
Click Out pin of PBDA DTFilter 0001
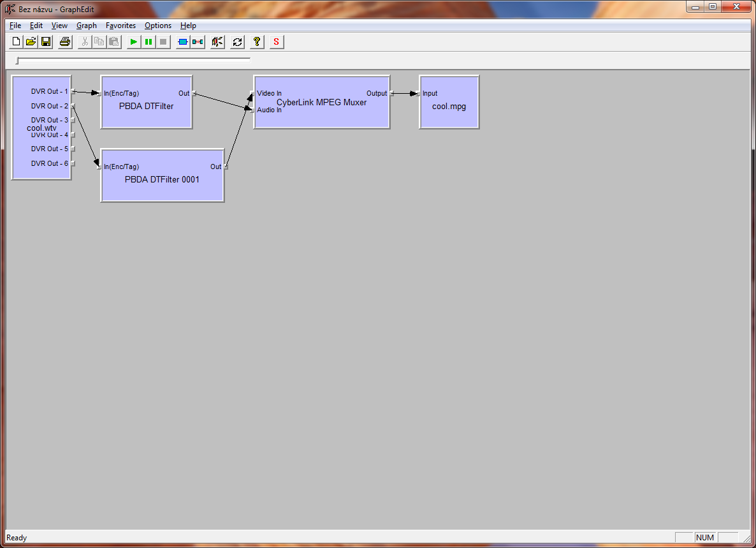point(226,167)
